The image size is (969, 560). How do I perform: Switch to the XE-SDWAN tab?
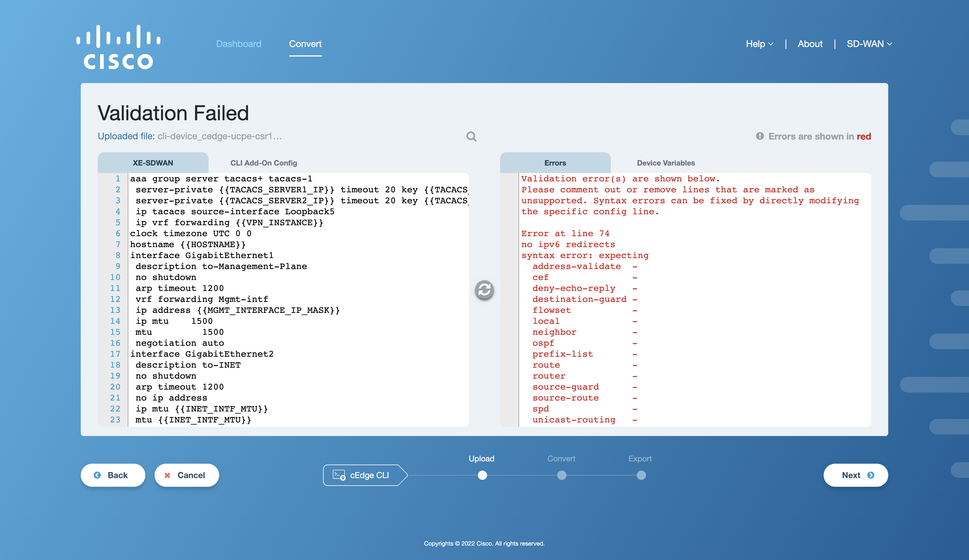click(153, 163)
